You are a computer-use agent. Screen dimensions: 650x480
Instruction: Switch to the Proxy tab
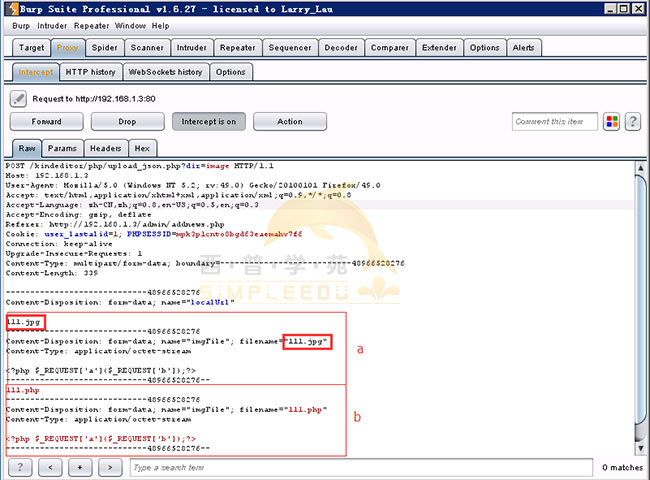[68, 48]
